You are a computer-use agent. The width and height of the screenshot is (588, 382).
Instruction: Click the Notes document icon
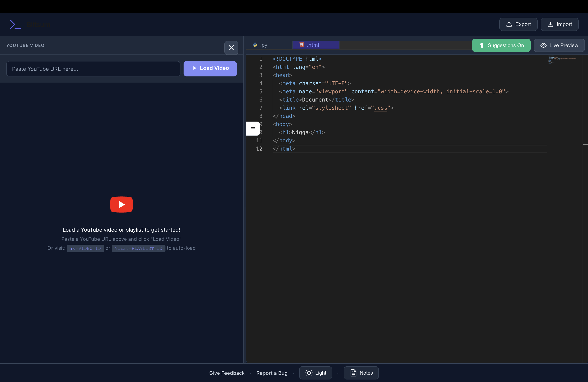coord(353,373)
